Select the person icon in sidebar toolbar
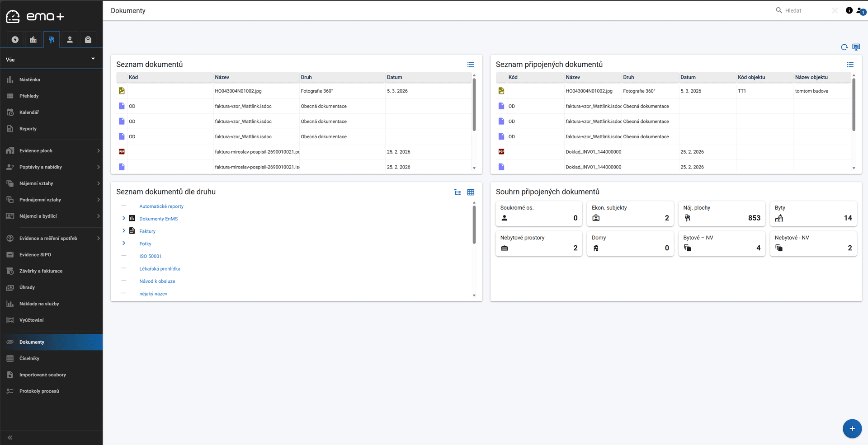Screen dimensions: 868x445 (x=70, y=40)
